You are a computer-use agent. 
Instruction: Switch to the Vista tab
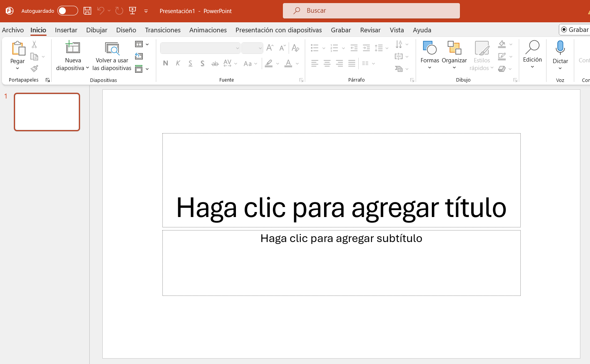pyautogui.click(x=397, y=30)
